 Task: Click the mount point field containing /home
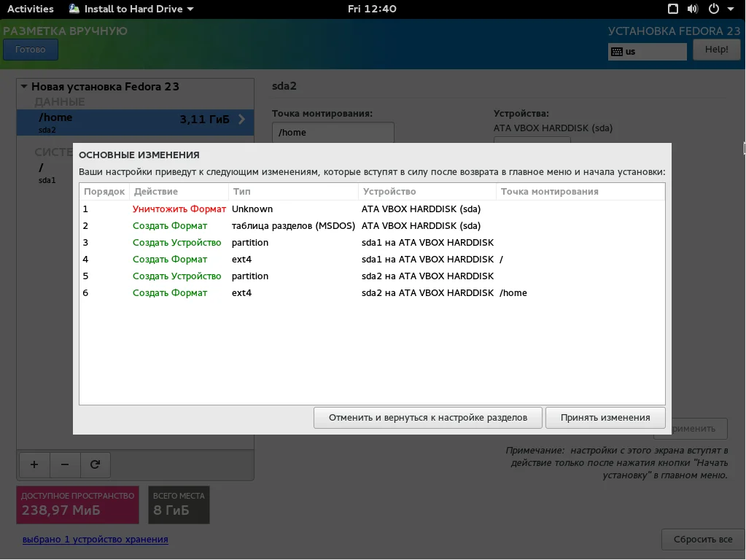(333, 132)
